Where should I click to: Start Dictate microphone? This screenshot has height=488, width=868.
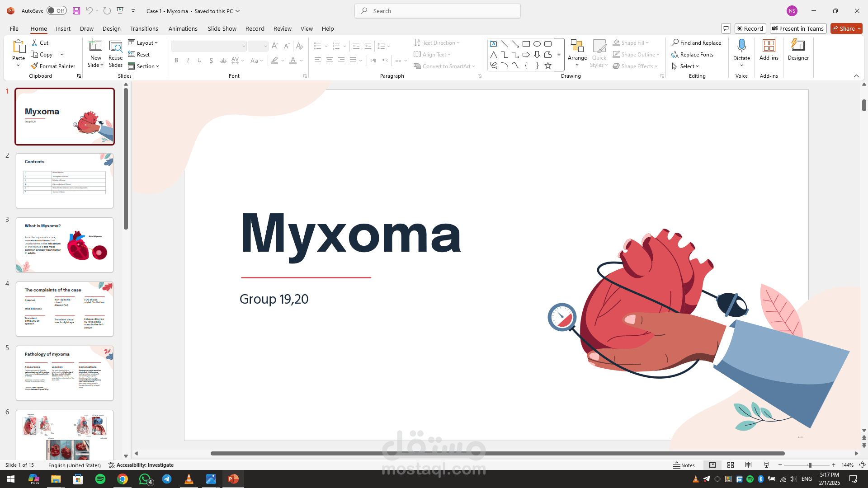741,47
